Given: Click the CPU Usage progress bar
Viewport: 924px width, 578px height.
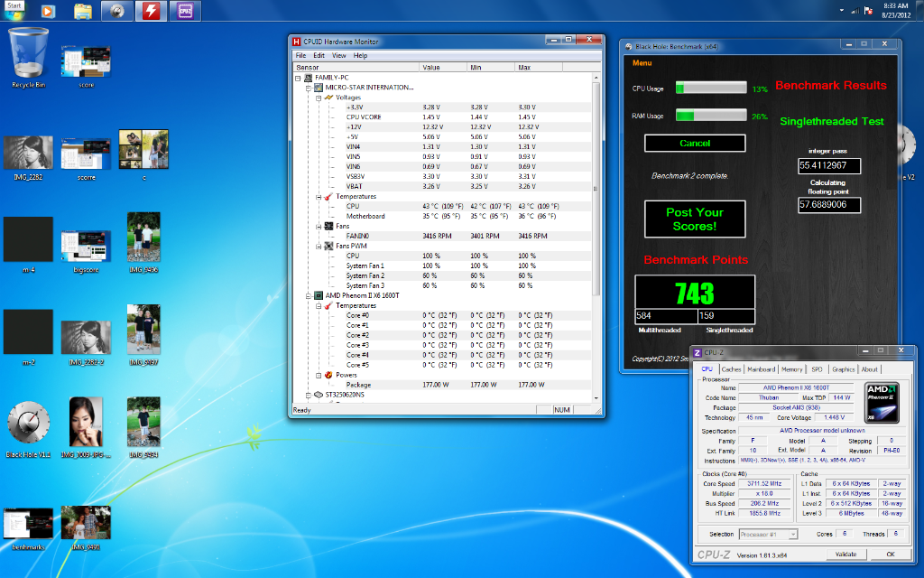Looking at the screenshot, I should [711, 89].
